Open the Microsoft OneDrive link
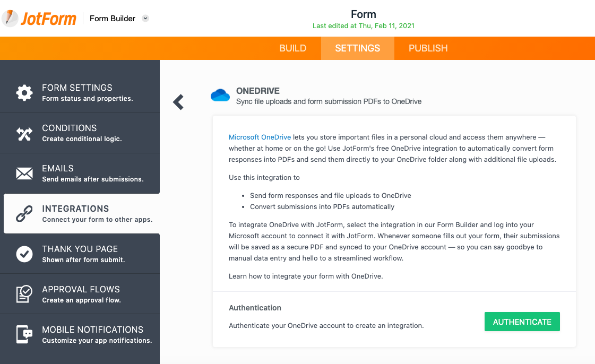 260,137
